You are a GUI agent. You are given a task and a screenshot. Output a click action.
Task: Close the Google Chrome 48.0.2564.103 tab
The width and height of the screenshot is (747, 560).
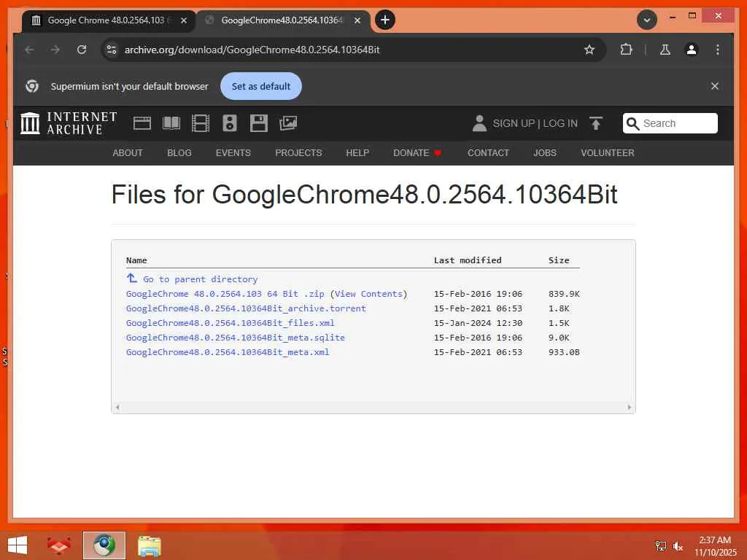click(x=184, y=20)
